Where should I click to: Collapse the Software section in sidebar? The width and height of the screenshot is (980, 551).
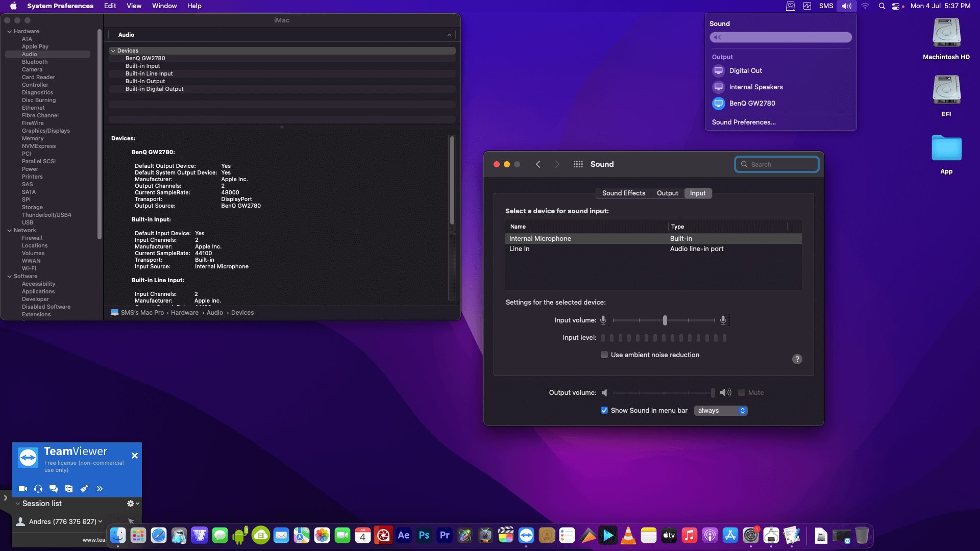tap(9, 276)
